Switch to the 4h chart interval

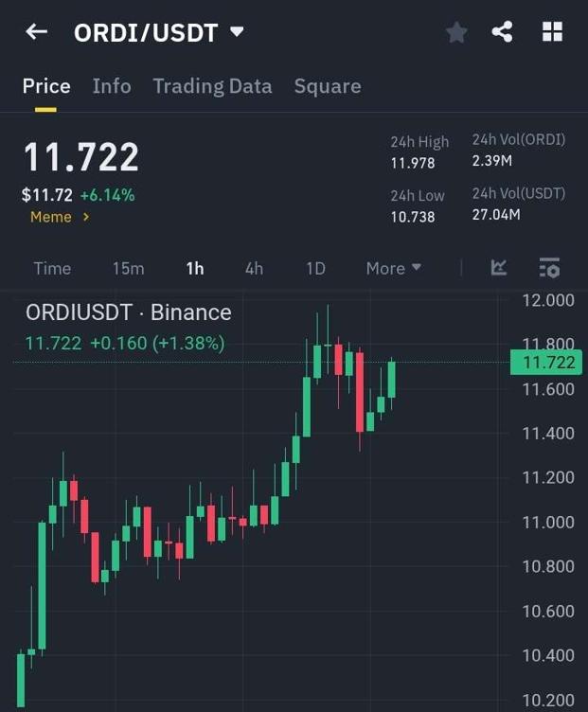[x=254, y=268]
